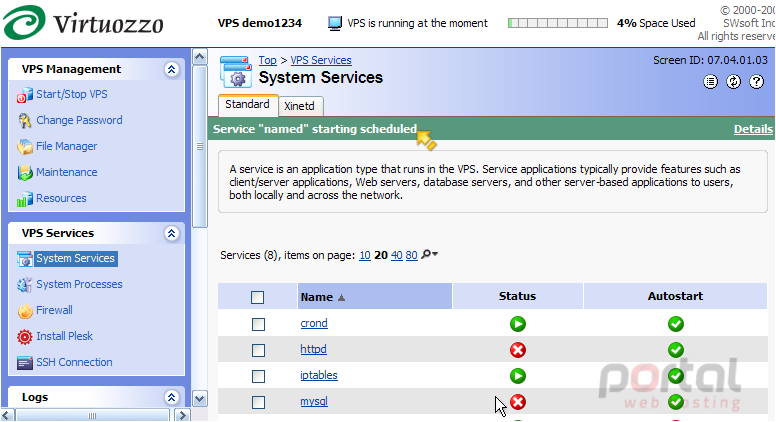Image resolution: width=776 pixels, height=422 pixels.
Task: Open Start/Stop VPS menu item
Action: pyautogui.click(x=72, y=94)
